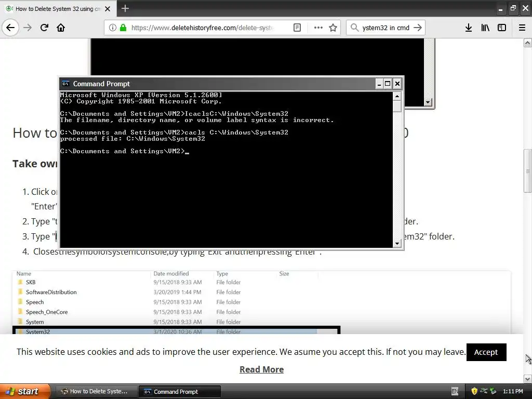Click the cacls C:\Windows\System32 command line

174,132
